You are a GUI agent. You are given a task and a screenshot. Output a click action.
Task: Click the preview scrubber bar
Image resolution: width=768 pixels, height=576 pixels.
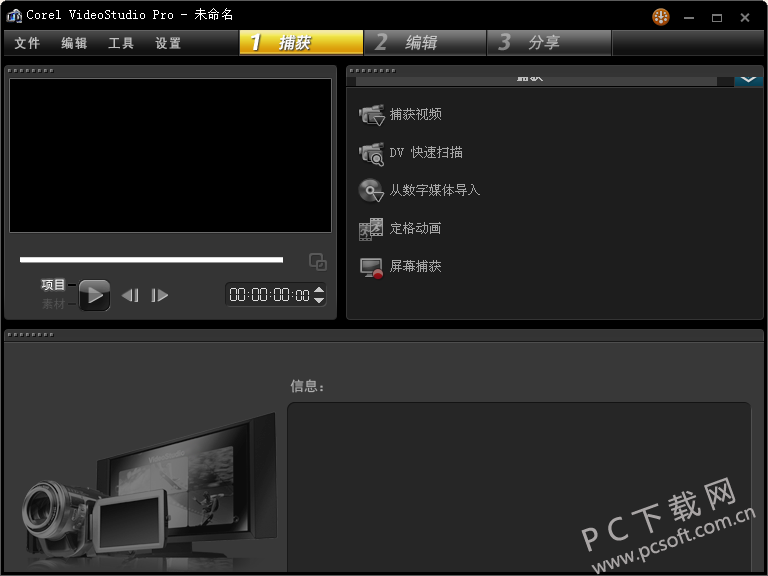(151, 260)
